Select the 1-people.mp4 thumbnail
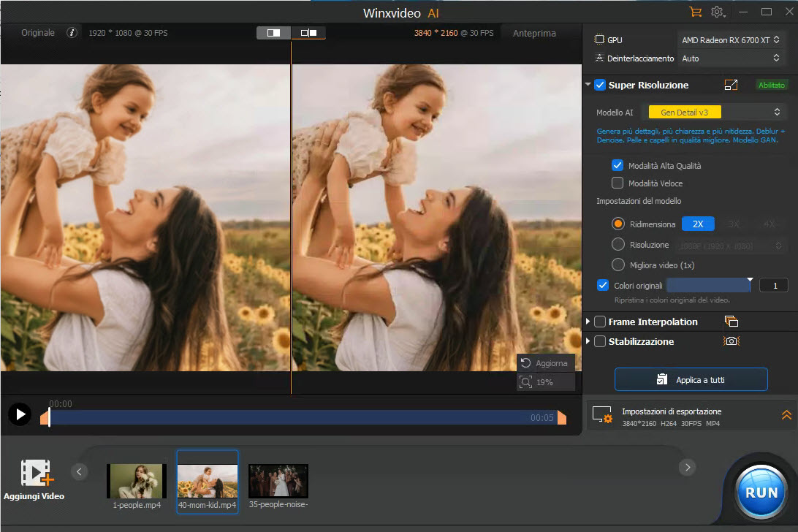This screenshot has height=532, width=798. (137, 481)
